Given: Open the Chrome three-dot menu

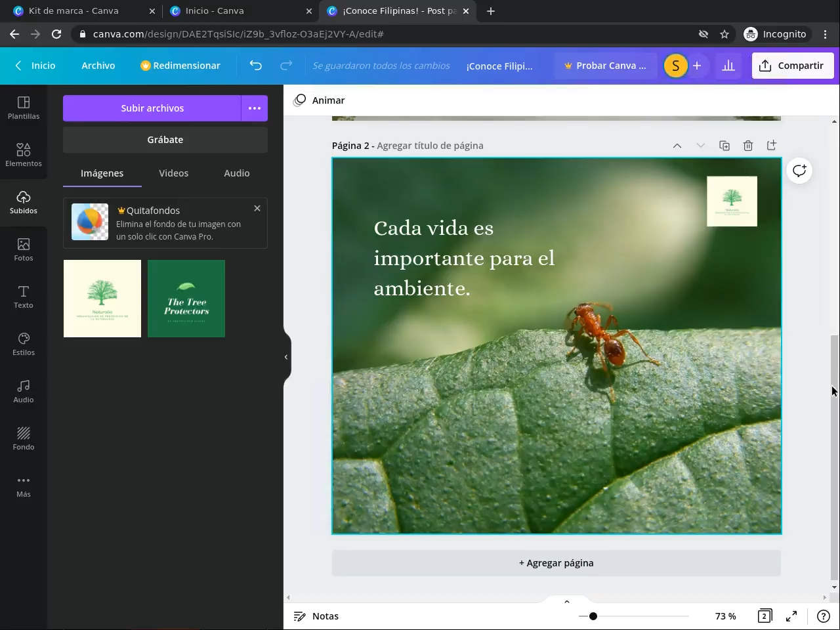Looking at the screenshot, I should coord(826,34).
